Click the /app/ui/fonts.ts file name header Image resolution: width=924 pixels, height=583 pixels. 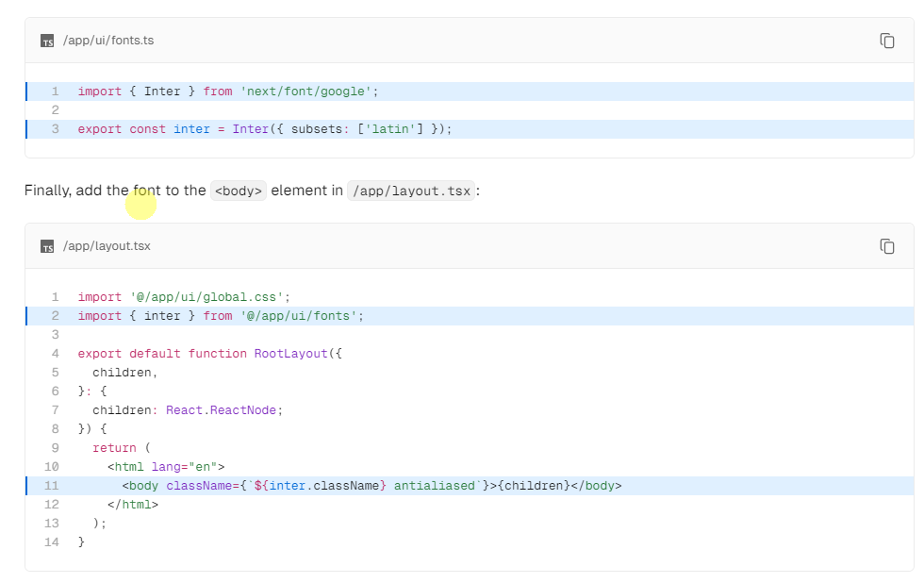pyautogui.click(x=108, y=41)
